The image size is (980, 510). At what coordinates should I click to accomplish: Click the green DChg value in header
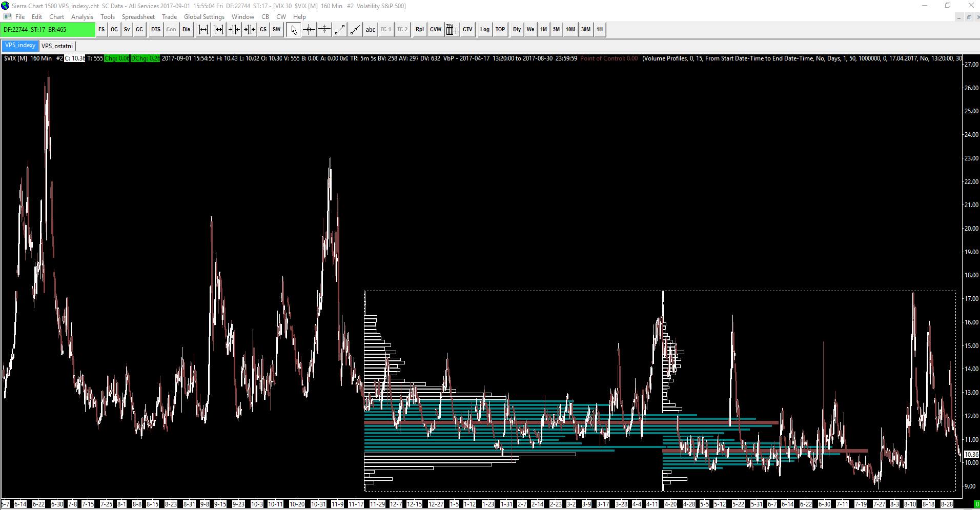tap(146, 58)
